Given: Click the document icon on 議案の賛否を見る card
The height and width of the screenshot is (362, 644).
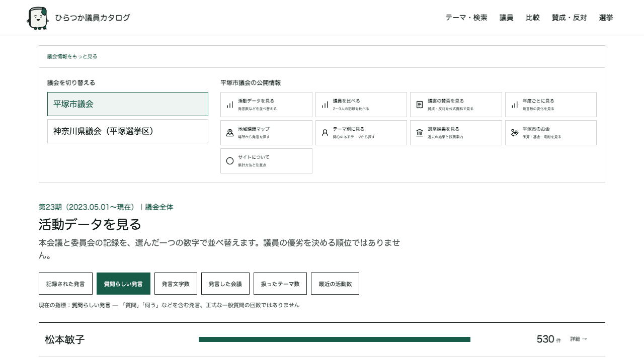Looking at the screenshot, I should tap(420, 105).
